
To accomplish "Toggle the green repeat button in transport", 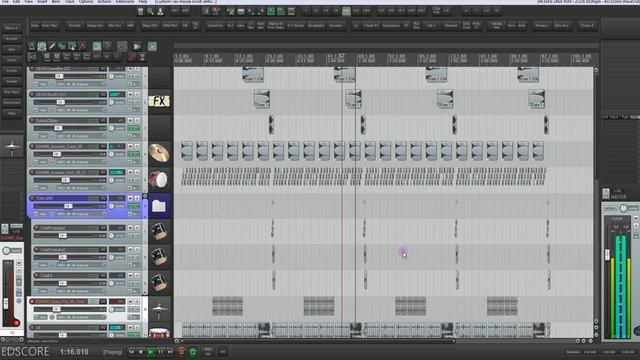I will pyautogui.click(x=193, y=352).
